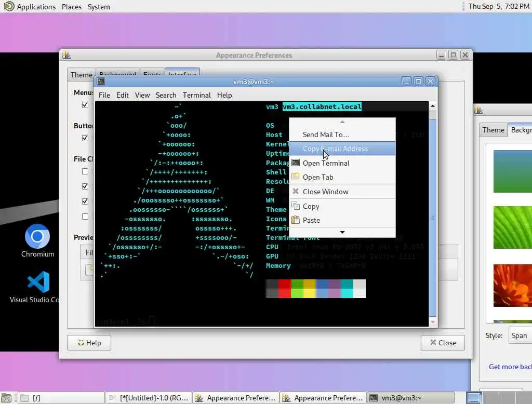Viewport: 532px width, 404px height.
Task: Open the Style dropdown showing Span
Action: (520, 335)
